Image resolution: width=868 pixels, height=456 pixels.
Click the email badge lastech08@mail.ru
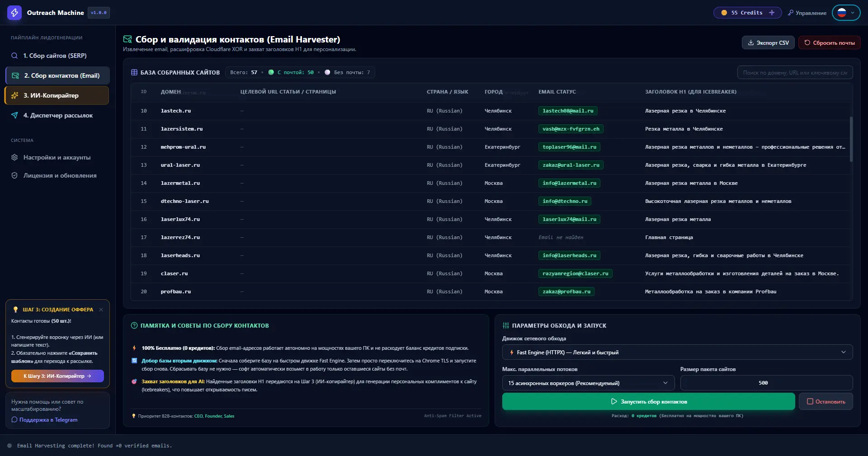(x=568, y=111)
